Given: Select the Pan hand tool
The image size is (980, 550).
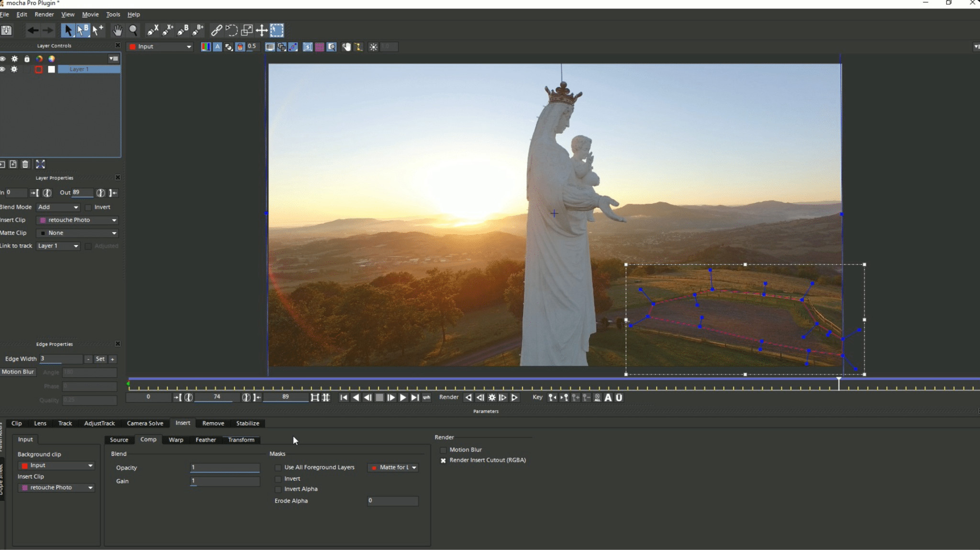Looking at the screenshot, I should tap(117, 31).
